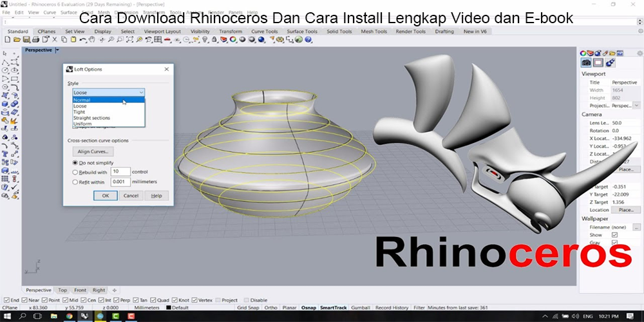Click the Align Curves... button
The width and height of the screenshot is (644, 322).
93,151
